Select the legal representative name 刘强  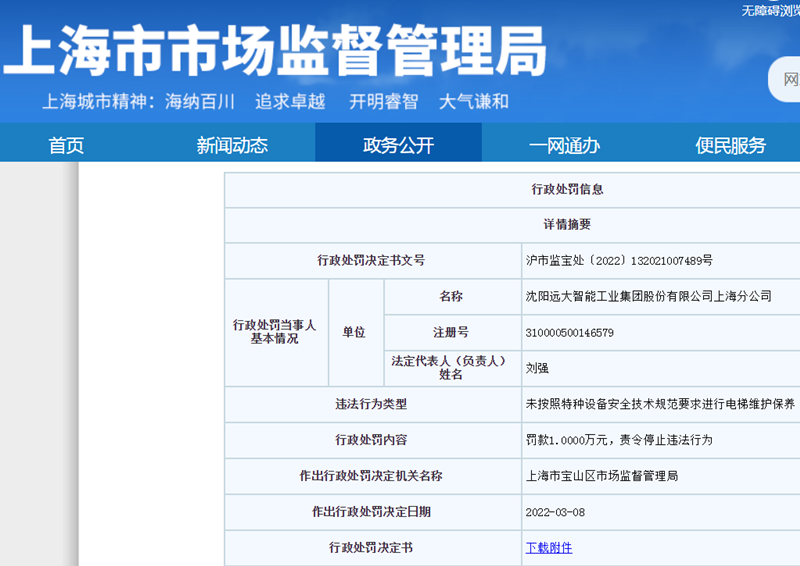pos(537,368)
